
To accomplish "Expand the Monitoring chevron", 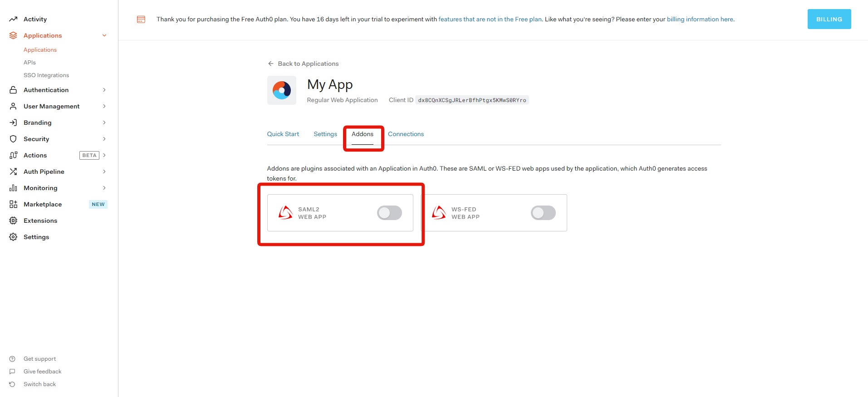I will 104,188.
